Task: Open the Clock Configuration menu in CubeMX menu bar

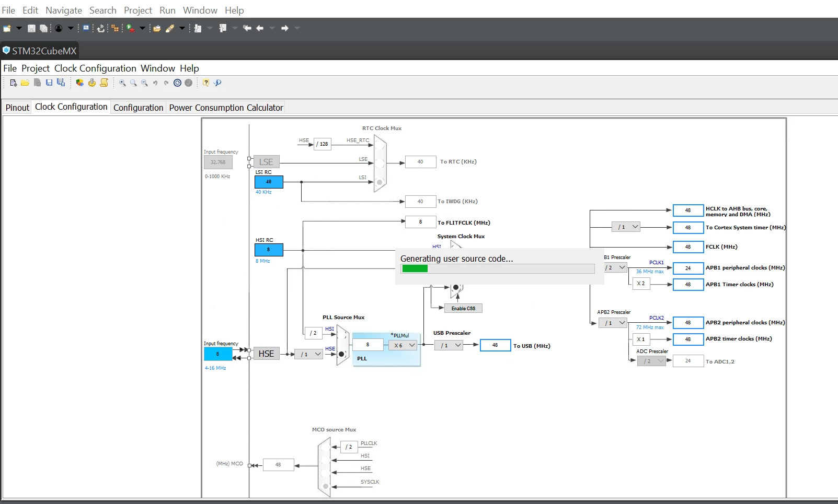Action: click(95, 68)
